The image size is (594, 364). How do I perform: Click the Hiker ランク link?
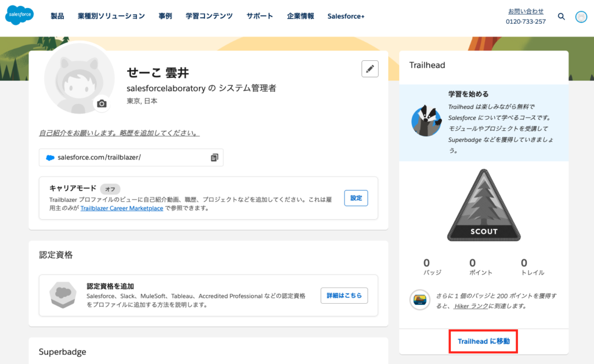tap(471, 306)
